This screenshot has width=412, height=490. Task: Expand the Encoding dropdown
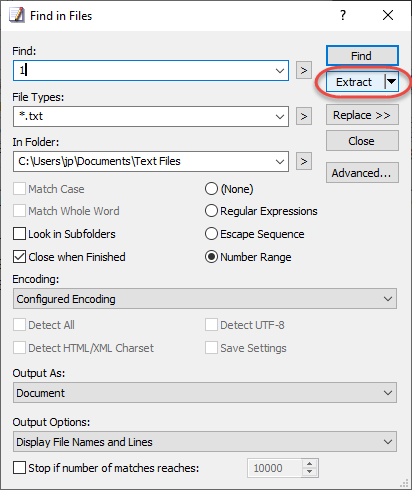(x=205, y=299)
